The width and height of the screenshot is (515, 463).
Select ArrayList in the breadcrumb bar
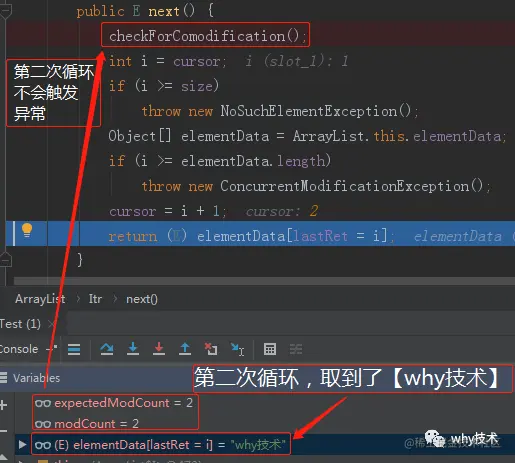(x=40, y=299)
